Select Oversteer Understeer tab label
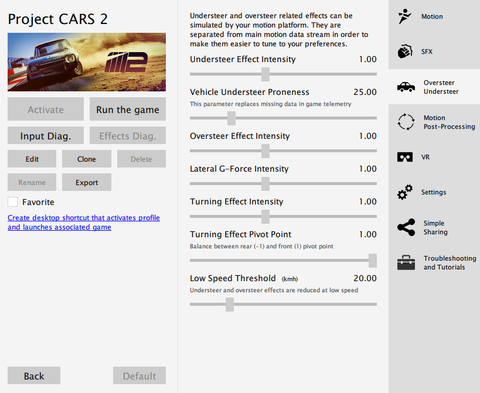480x393 pixels. (441, 87)
